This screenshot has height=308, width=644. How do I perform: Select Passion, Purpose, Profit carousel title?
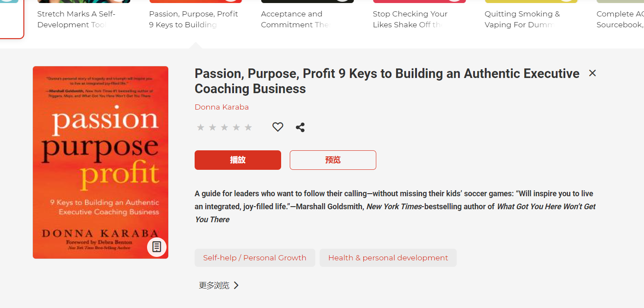pos(193,19)
